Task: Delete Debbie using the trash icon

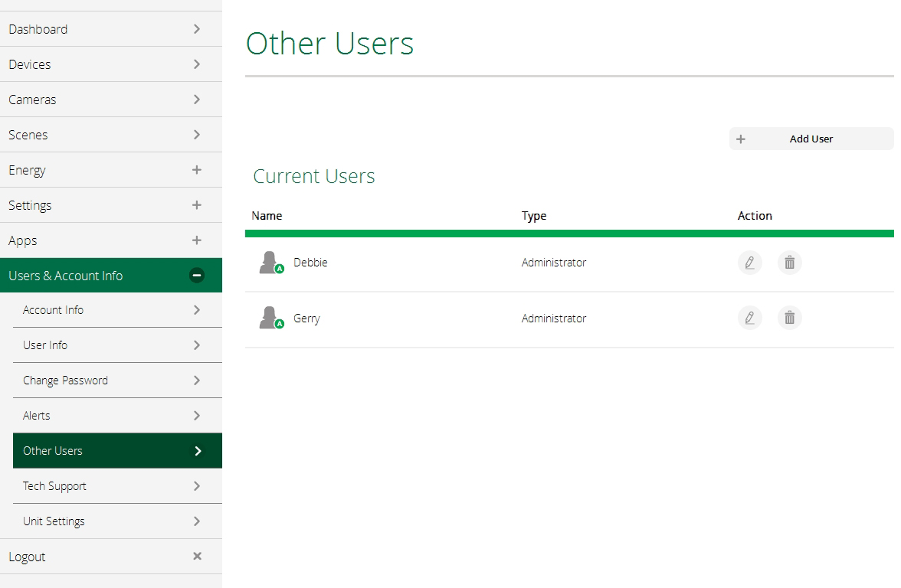Action: [789, 263]
